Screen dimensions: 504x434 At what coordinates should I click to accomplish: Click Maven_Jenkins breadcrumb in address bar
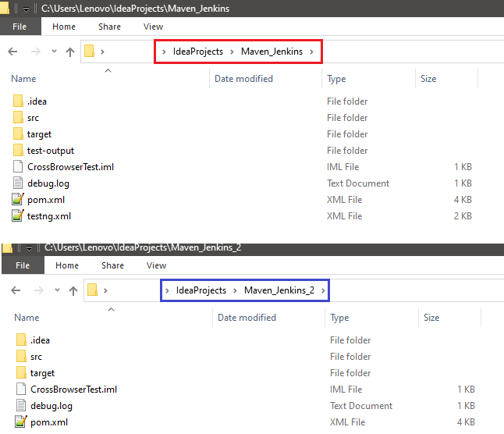pyautogui.click(x=272, y=52)
